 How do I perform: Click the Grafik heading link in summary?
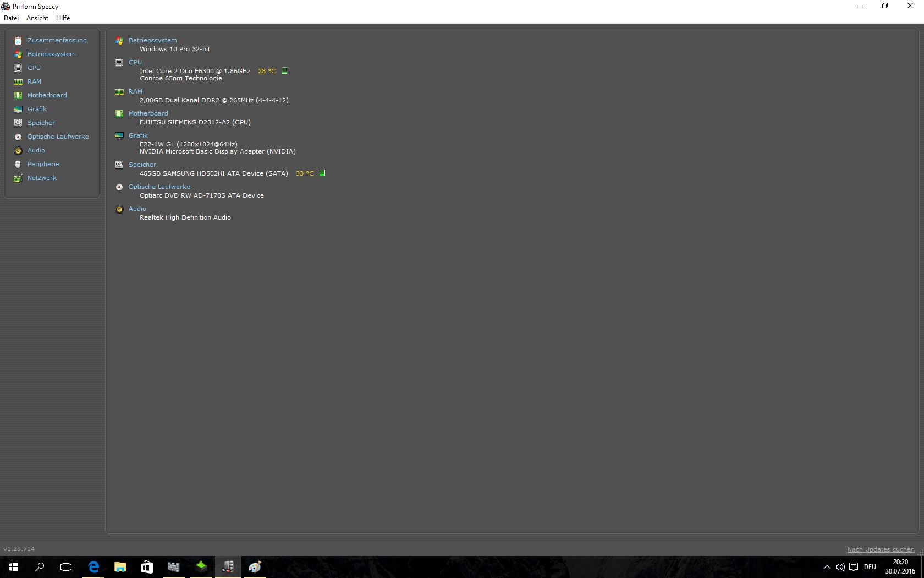(x=138, y=135)
